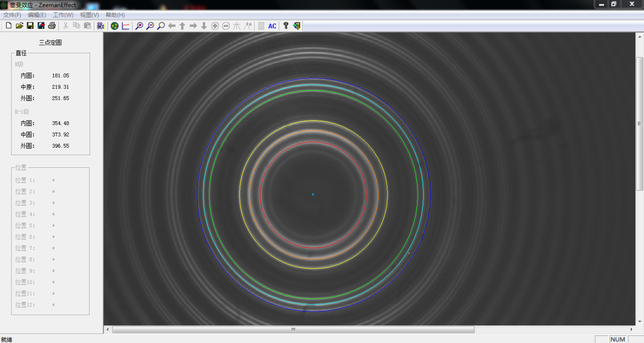Open the 帮助(H) menu
The image size is (644, 343).
point(115,15)
